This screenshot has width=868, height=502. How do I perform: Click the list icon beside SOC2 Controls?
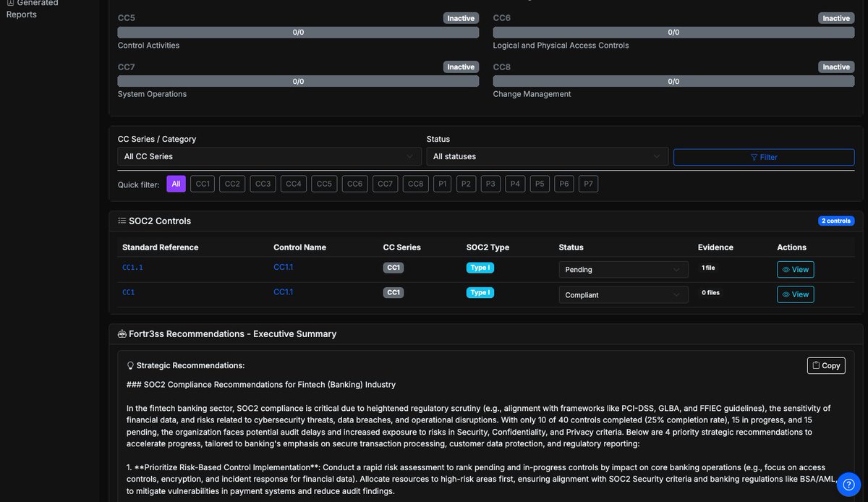click(122, 221)
